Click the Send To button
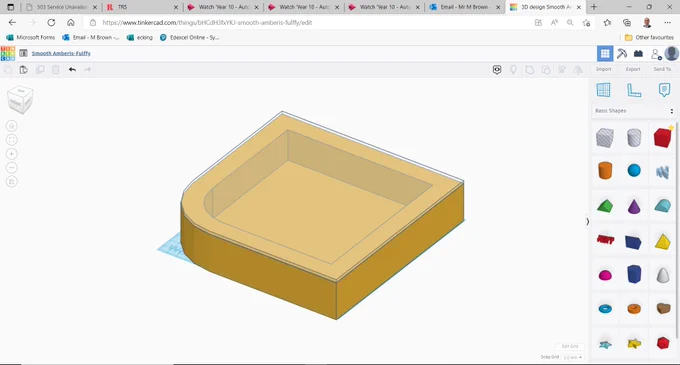 [662, 69]
